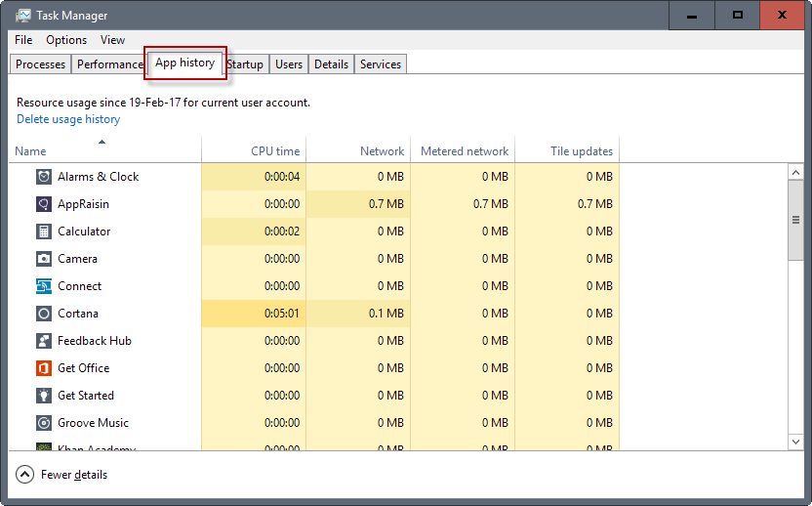The height and width of the screenshot is (506, 812).
Task: Sort by Network column header
Action: tap(358, 150)
